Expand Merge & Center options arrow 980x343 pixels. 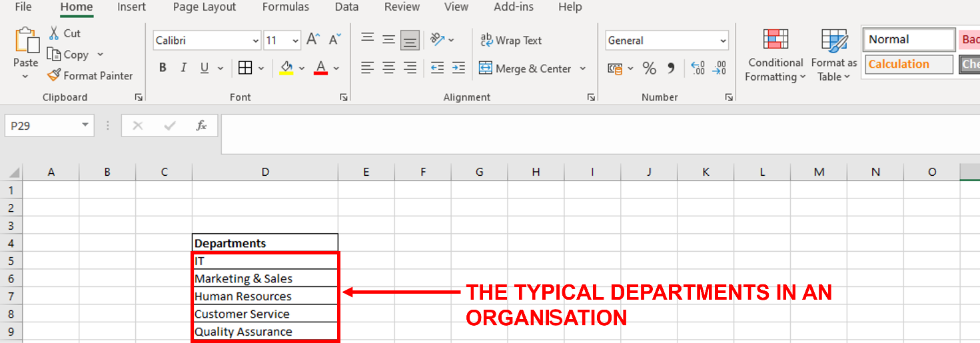coord(582,69)
